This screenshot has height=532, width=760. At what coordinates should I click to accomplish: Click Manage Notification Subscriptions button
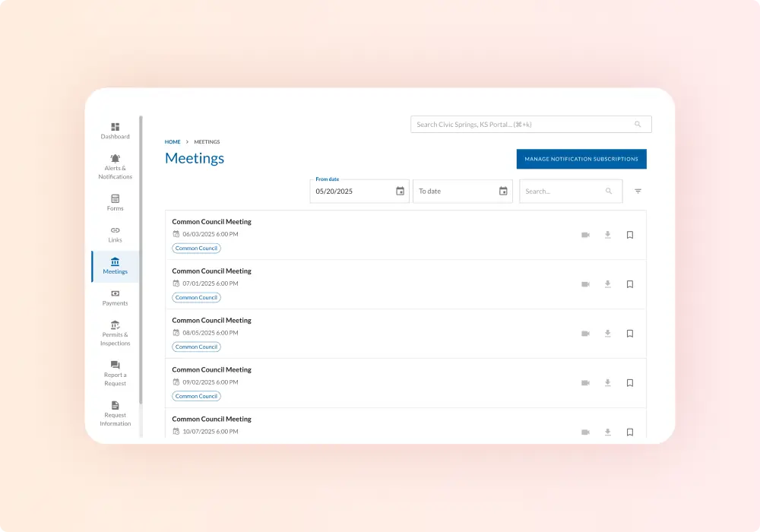[x=581, y=159]
